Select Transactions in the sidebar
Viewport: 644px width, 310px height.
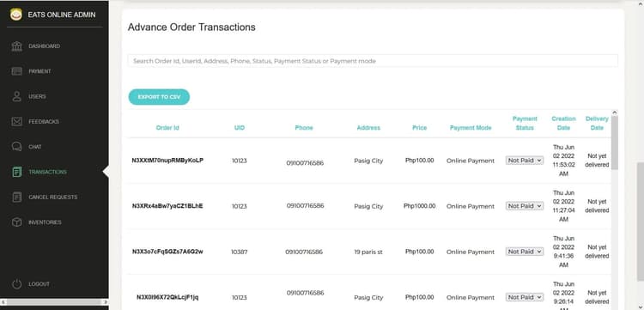pyautogui.click(x=47, y=172)
